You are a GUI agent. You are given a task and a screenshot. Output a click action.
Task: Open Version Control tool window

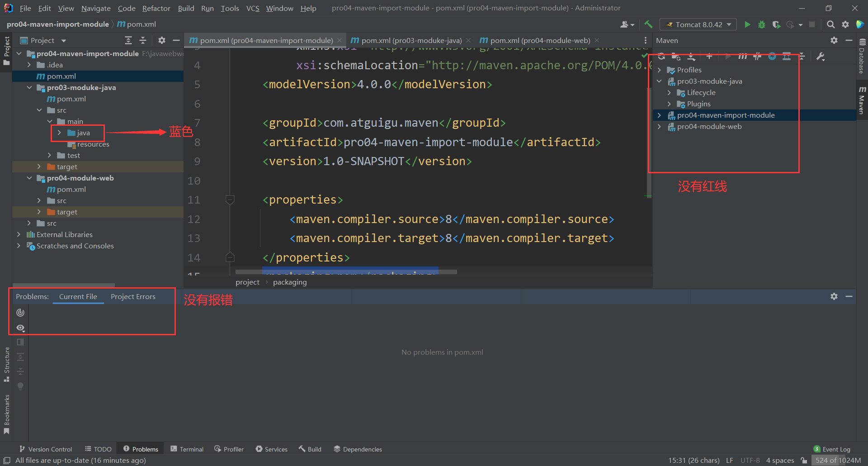[45, 449]
